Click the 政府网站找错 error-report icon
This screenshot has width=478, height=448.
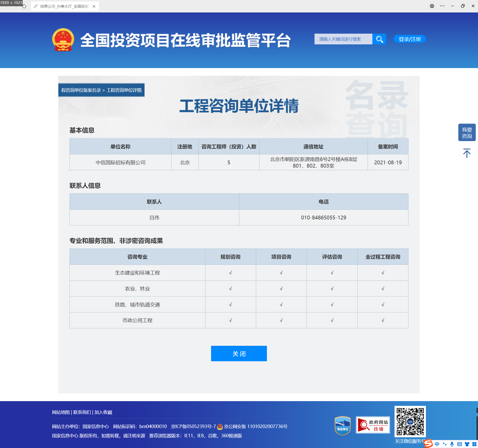373,425
